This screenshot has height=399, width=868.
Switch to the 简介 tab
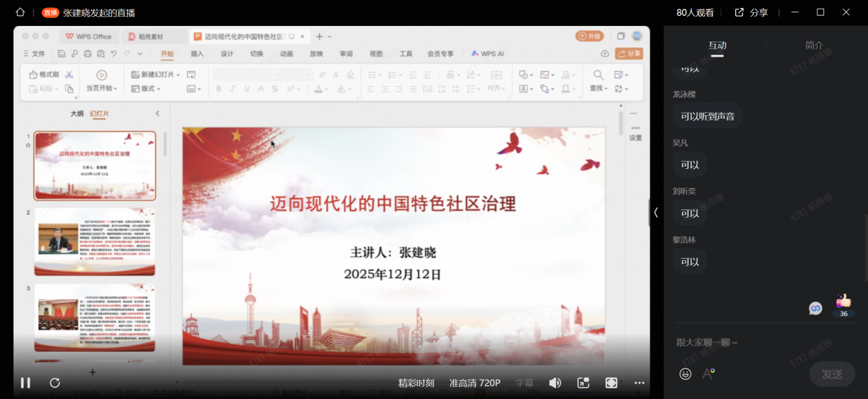[x=814, y=45]
